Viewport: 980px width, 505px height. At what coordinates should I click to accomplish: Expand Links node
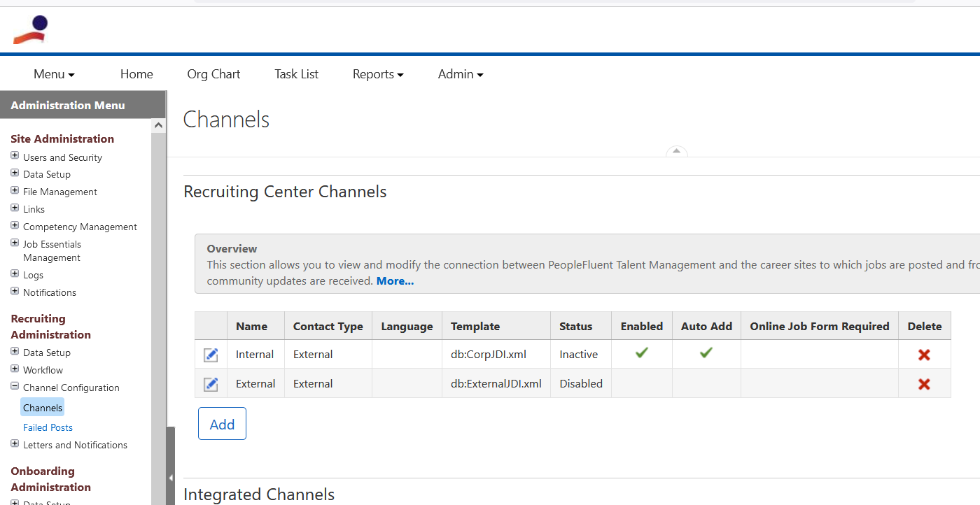coord(15,208)
